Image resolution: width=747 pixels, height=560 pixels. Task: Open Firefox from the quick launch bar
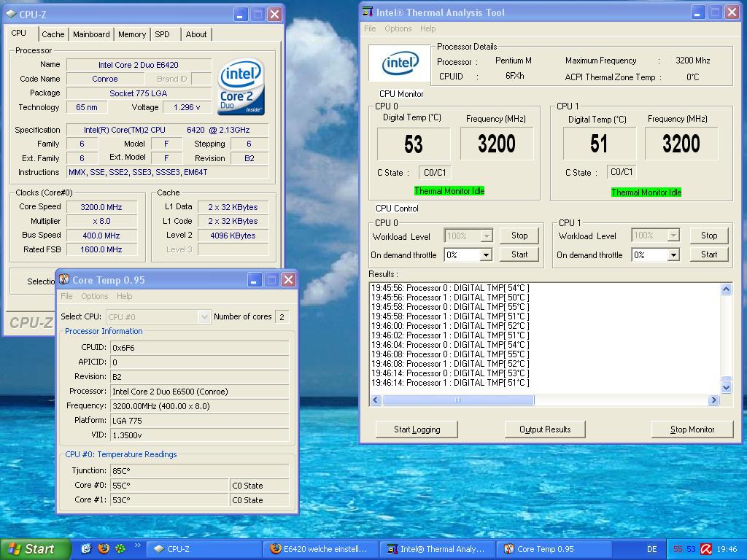[x=104, y=548]
